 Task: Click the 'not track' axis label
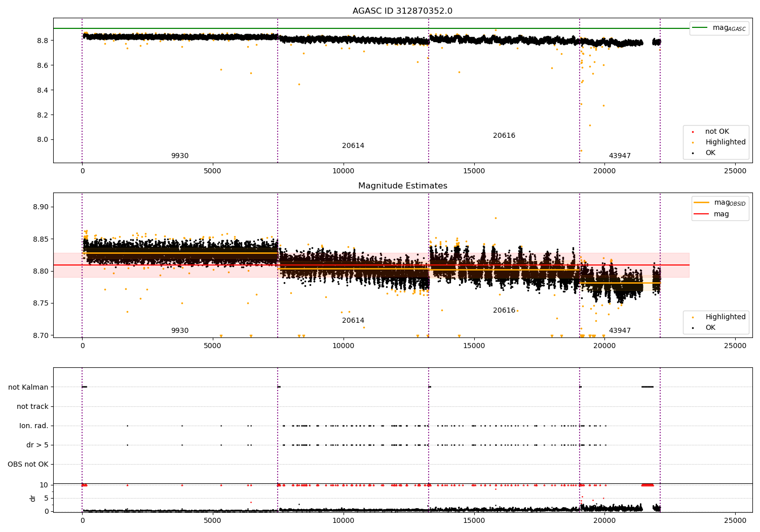(32, 406)
